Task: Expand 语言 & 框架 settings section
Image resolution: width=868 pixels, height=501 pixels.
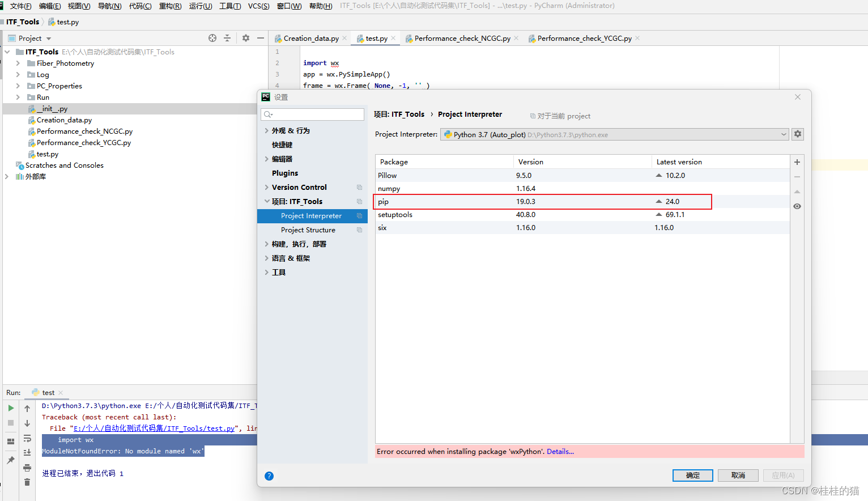Action: coord(266,258)
